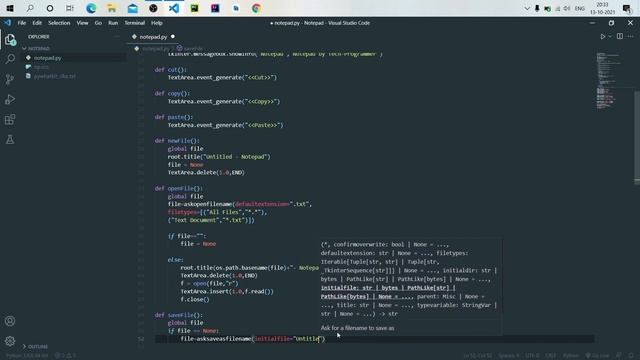
Task: Click the 'def saveFile():' line
Action: pyautogui.click(x=179, y=315)
